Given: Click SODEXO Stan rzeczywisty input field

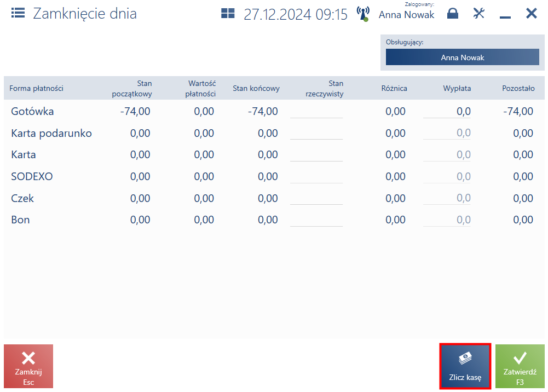Looking at the screenshot, I should point(316,176).
